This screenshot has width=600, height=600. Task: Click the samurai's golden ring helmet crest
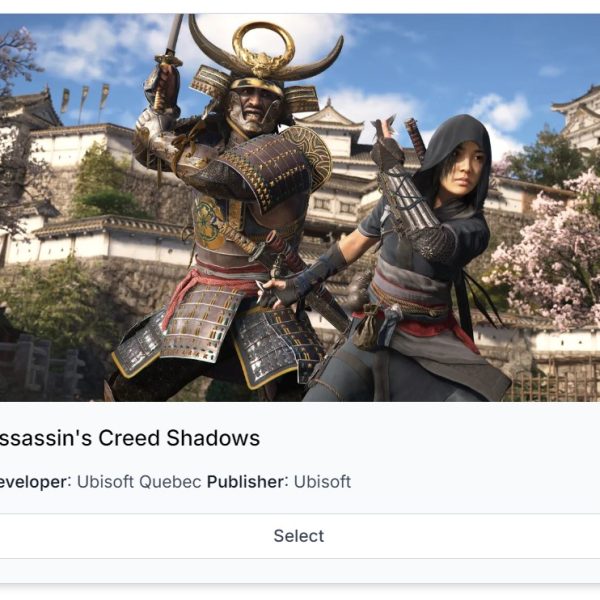coord(263,48)
